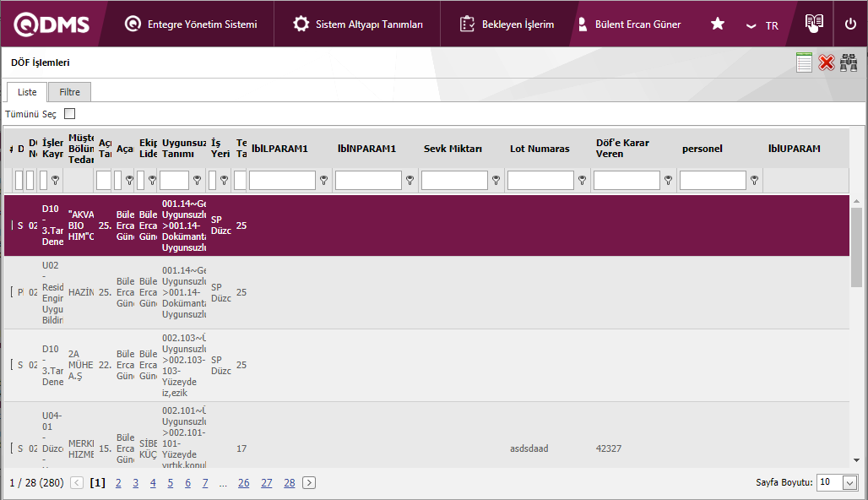Click the next page arrow button
868x500 pixels.
pos(309,483)
